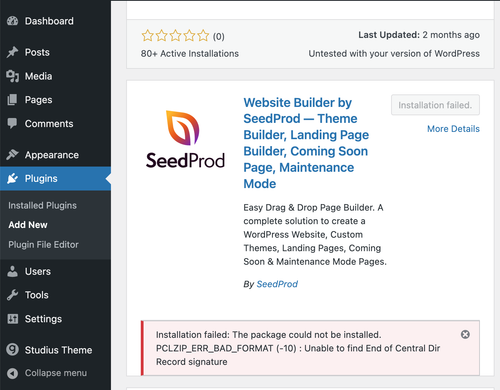Viewport: 500px width, 390px height.
Task: Click the 'Last Updated: 2 months ago' text
Action: [419, 35]
